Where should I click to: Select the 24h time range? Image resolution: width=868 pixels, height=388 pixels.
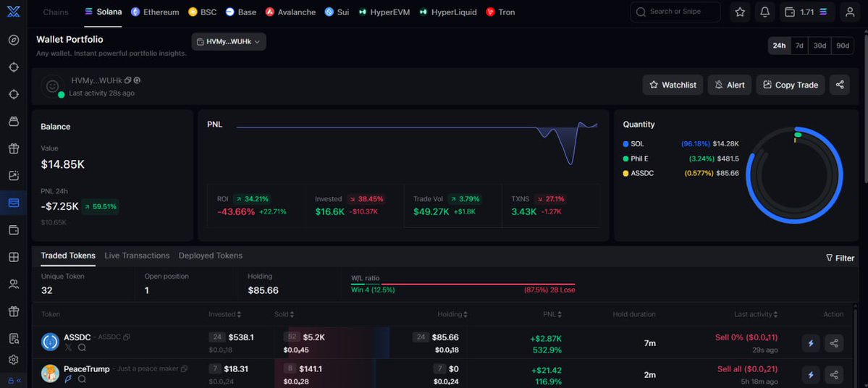(779, 46)
